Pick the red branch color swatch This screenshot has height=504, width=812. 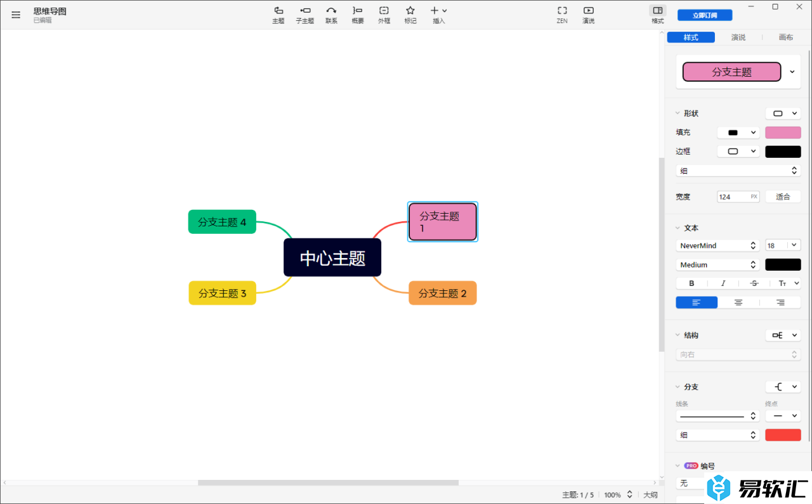[x=783, y=435]
